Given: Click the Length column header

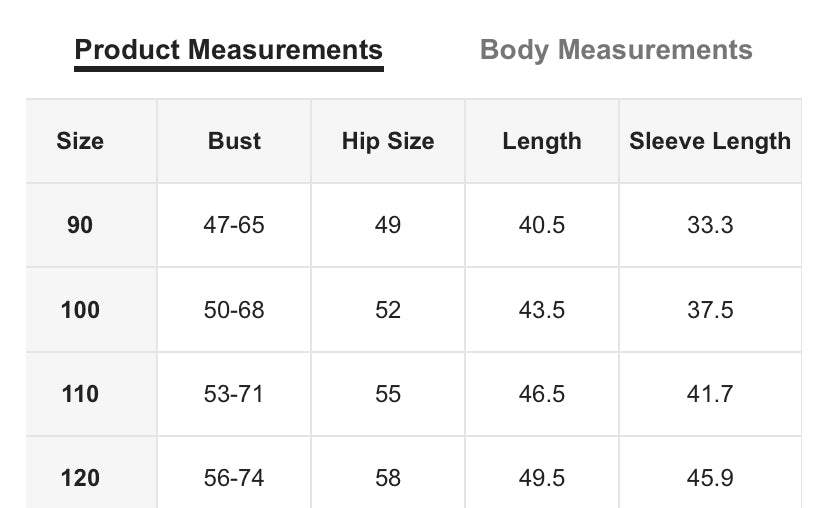Looking at the screenshot, I should coord(542,141).
